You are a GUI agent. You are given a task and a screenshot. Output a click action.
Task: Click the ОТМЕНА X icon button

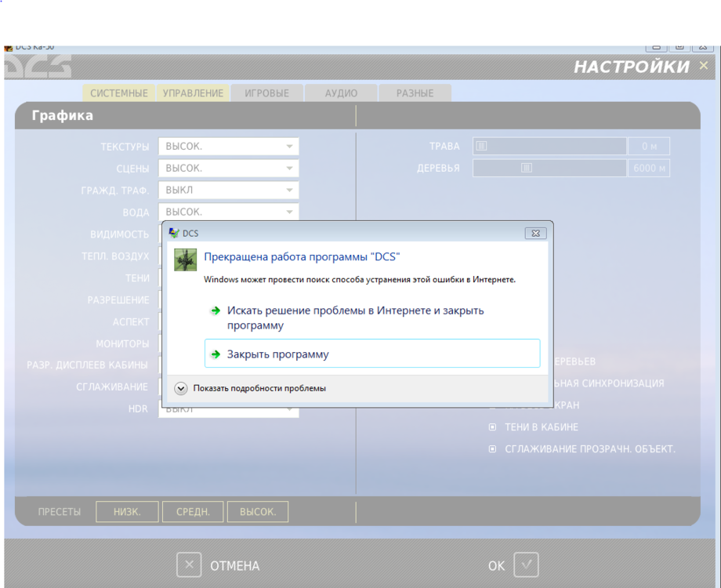click(x=189, y=564)
